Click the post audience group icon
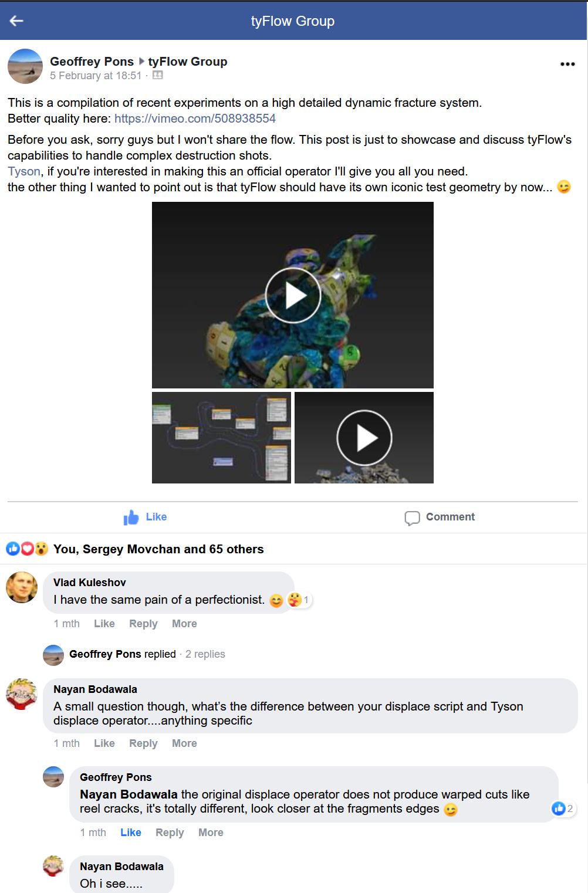 point(157,76)
